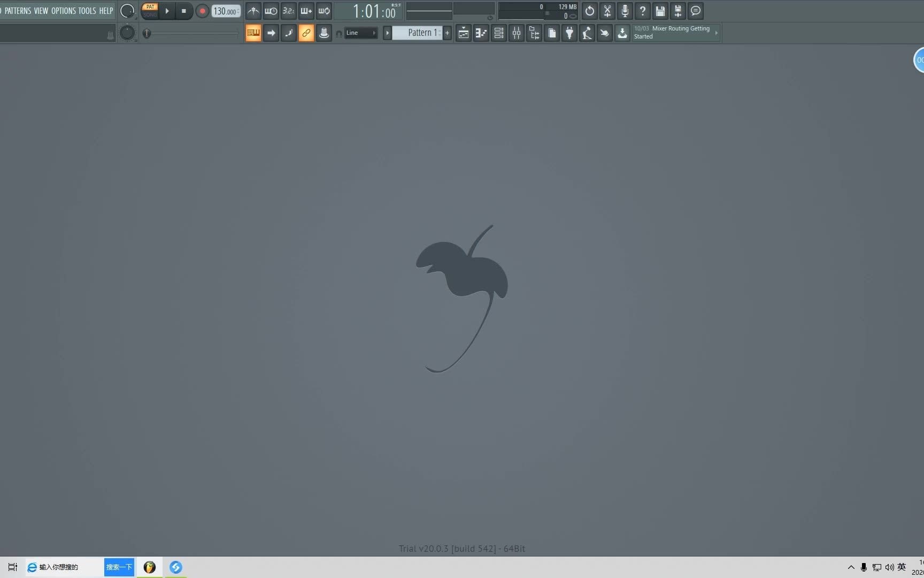Toggle the 3-2-1 countdown before recording

pyautogui.click(x=289, y=11)
